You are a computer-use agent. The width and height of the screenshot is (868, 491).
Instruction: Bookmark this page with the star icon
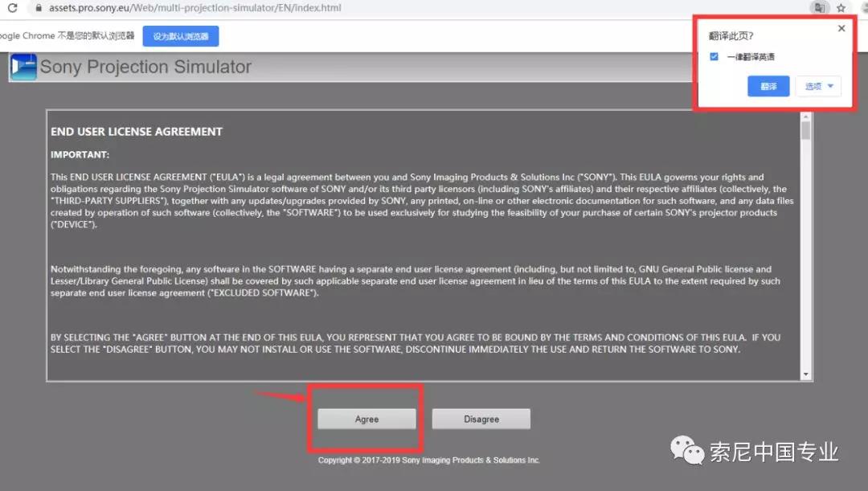click(x=841, y=8)
